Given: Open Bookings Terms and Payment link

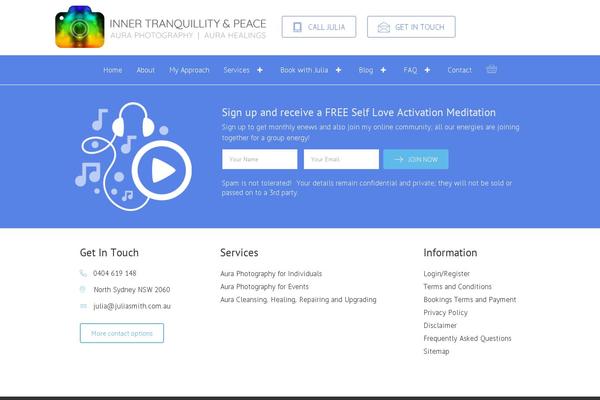Looking at the screenshot, I should 470,300.
